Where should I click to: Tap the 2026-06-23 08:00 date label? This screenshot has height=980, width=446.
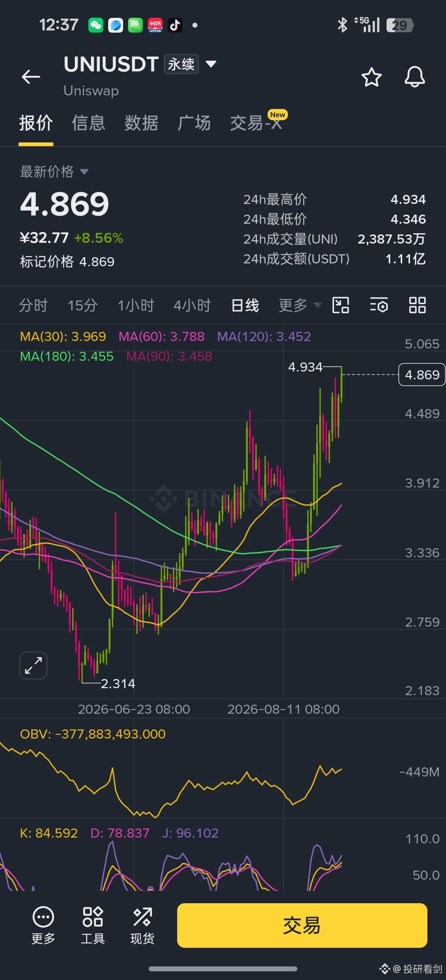(x=134, y=709)
